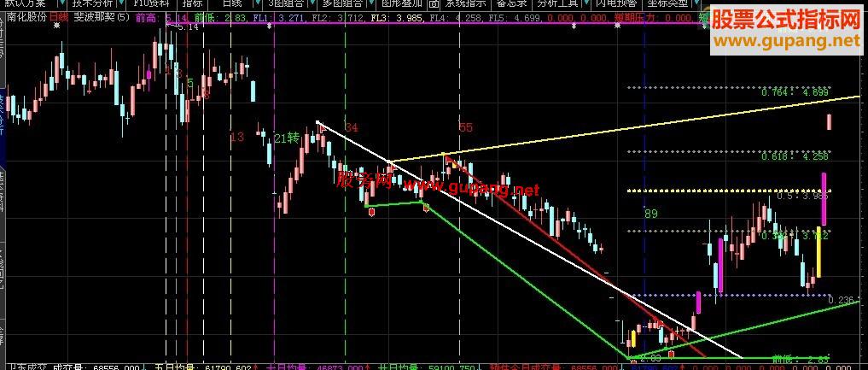Screen dimensions: 868x370
Task: Switch to the 多图组合 layout
Action: pyautogui.click(x=342, y=3)
